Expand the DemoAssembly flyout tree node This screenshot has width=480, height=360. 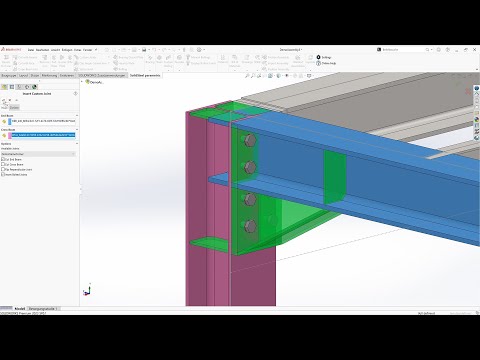(82, 82)
